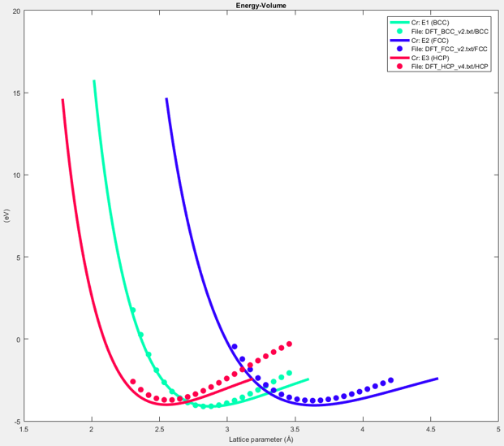Click the red line sample for Cr: E3 (HCP)
Screen dimensions: 504x446
[398, 58]
